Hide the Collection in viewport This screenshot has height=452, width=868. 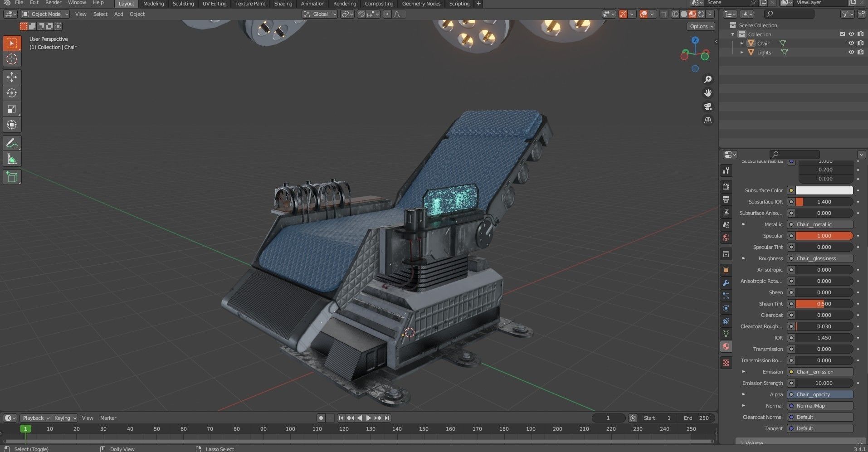[x=851, y=34]
